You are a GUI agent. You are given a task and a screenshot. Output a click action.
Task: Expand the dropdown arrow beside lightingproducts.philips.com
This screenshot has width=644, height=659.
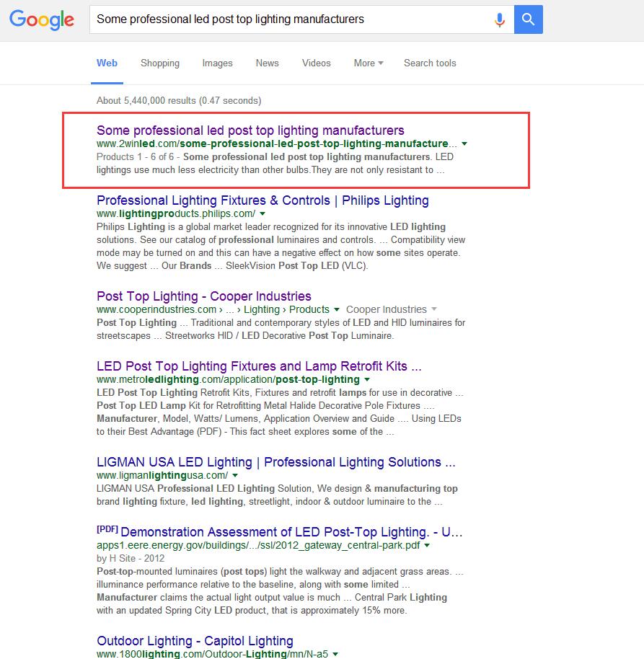pyautogui.click(x=263, y=214)
